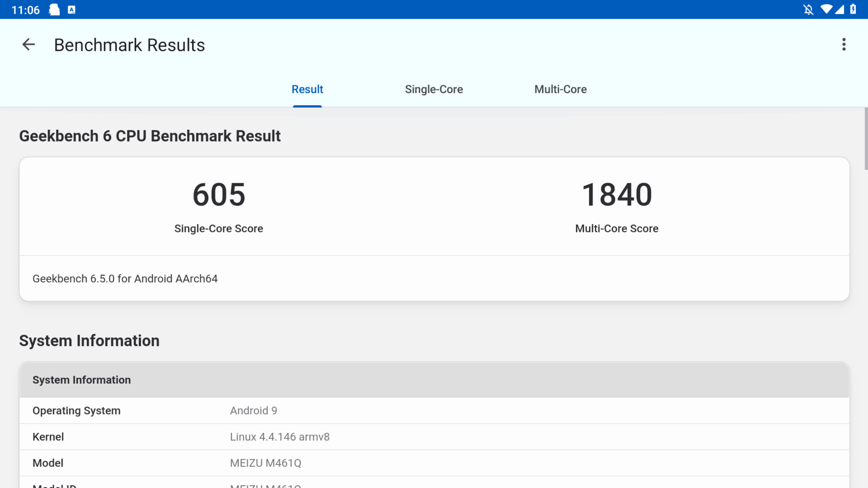Click the vertical scrollbar thumb

click(x=866, y=139)
